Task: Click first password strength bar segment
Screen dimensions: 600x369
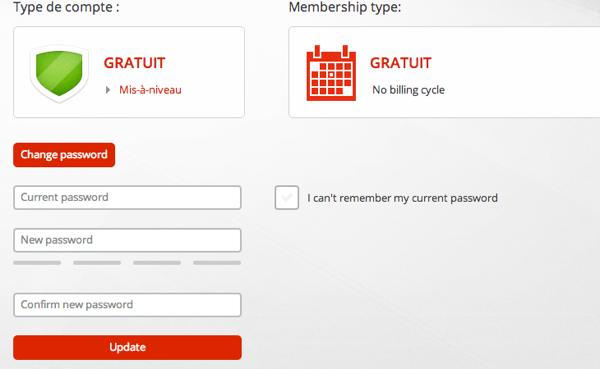Action: pyautogui.click(x=37, y=263)
